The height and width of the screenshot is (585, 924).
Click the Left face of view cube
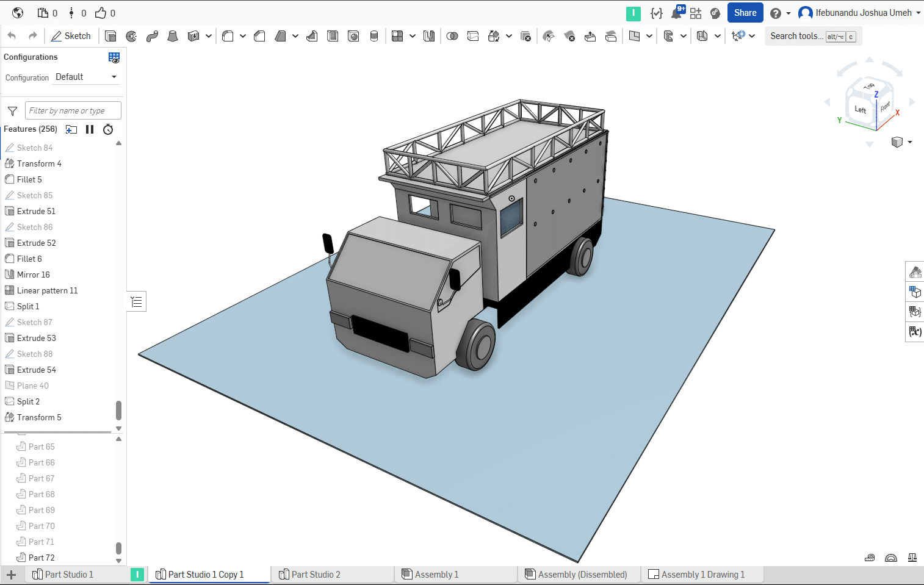(x=860, y=110)
